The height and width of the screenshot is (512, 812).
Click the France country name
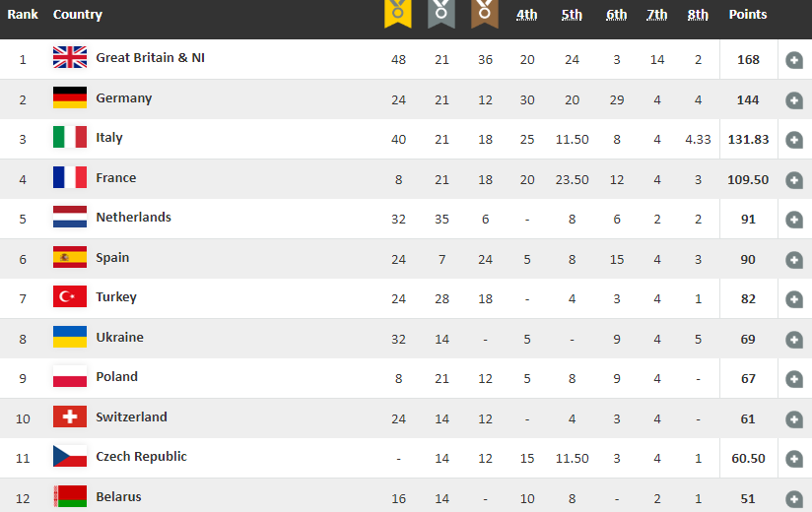click(116, 178)
